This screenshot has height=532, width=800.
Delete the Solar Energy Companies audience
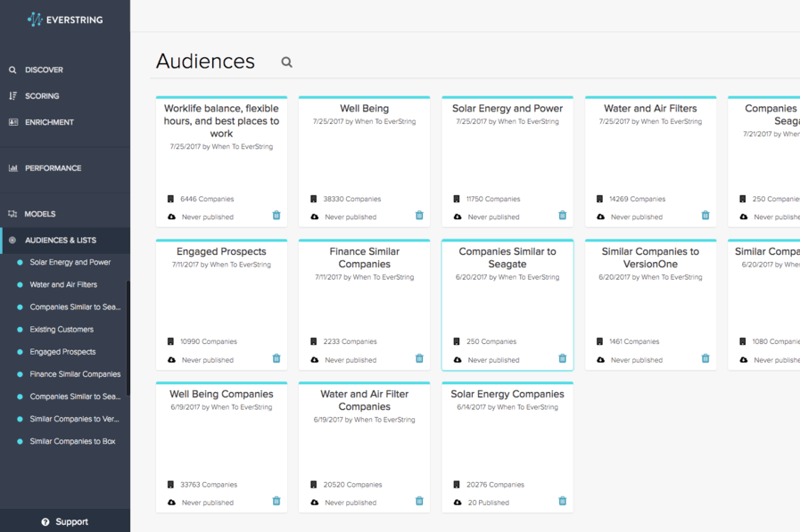(562, 501)
